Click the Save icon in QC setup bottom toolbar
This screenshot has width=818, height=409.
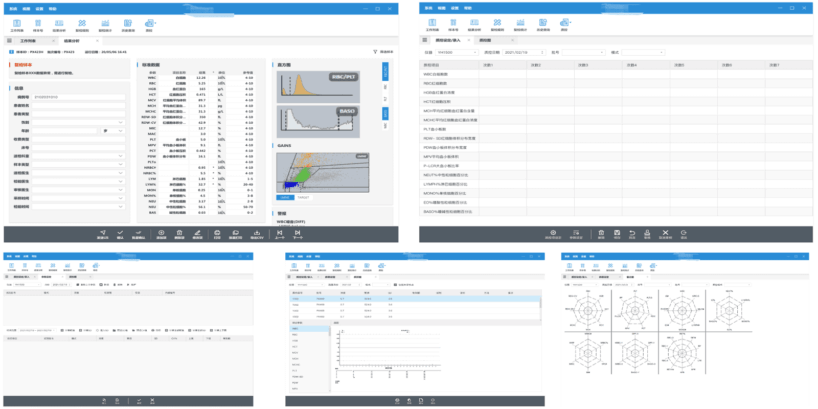coord(618,235)
